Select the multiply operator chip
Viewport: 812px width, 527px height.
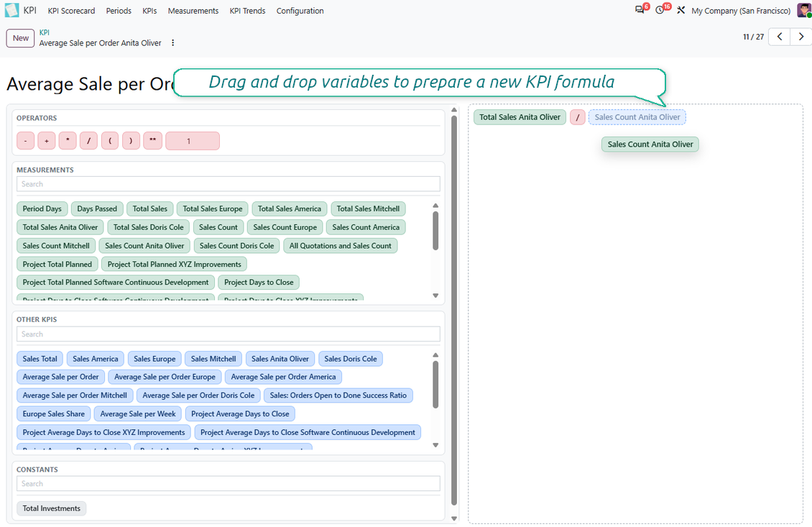click(x=68, y=141)
